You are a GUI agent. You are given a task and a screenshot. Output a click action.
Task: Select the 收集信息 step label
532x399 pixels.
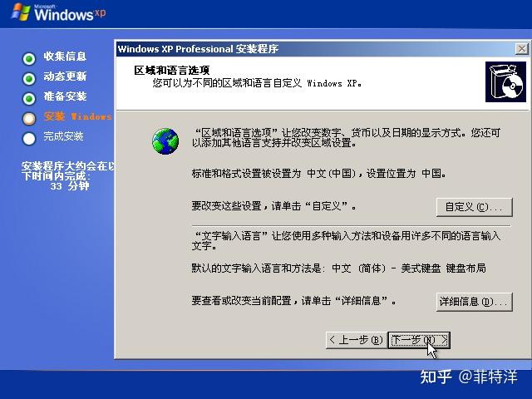click(65, 57)
